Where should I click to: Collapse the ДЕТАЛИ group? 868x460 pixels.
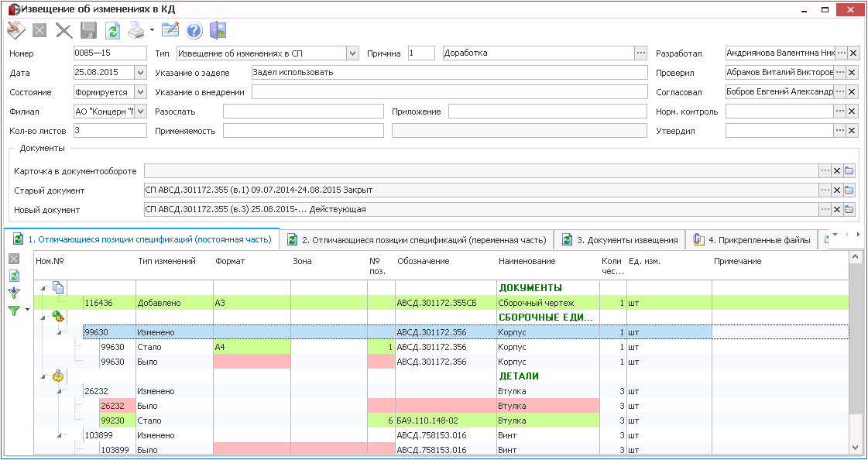tap(43, 376)
